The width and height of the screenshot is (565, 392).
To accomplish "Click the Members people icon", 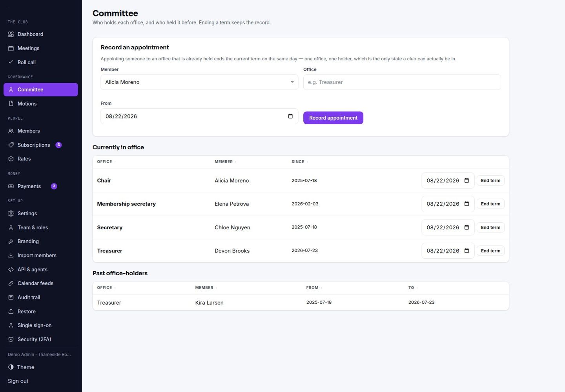I will point(11,131).
